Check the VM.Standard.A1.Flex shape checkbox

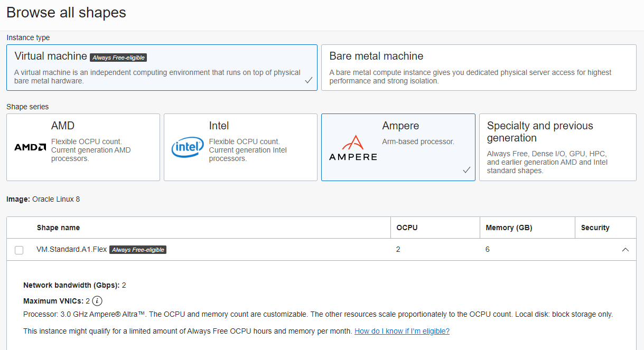[19, 250]
